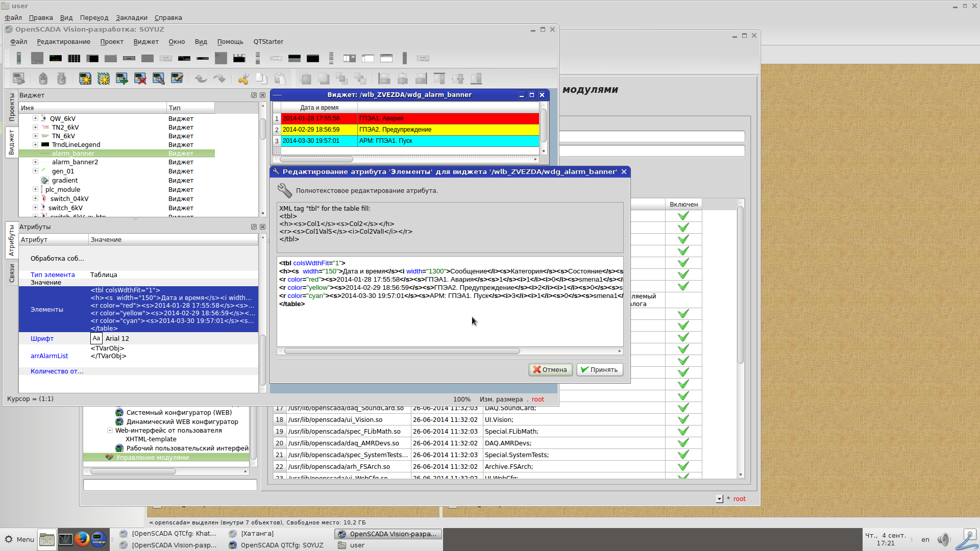Click the redo arrow icon

219,79
